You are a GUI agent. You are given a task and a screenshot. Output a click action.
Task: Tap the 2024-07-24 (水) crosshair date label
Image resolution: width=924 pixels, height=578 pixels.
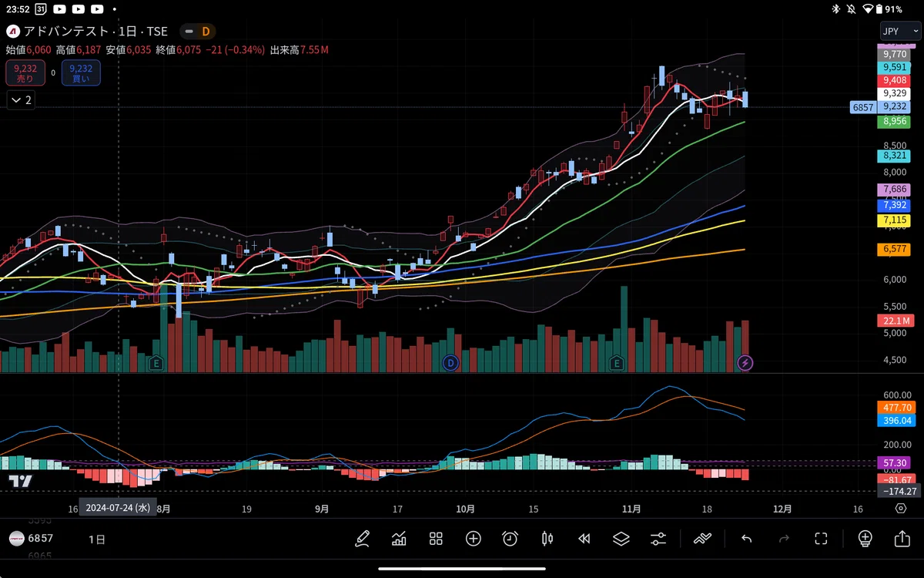tap(118, 509)
